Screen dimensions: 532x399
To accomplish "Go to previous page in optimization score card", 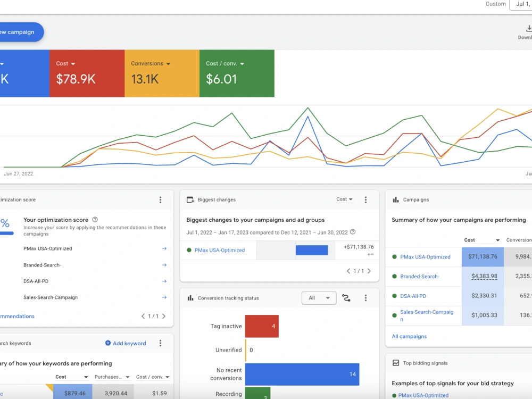I will pyautogui.click(x=143, y=316).
